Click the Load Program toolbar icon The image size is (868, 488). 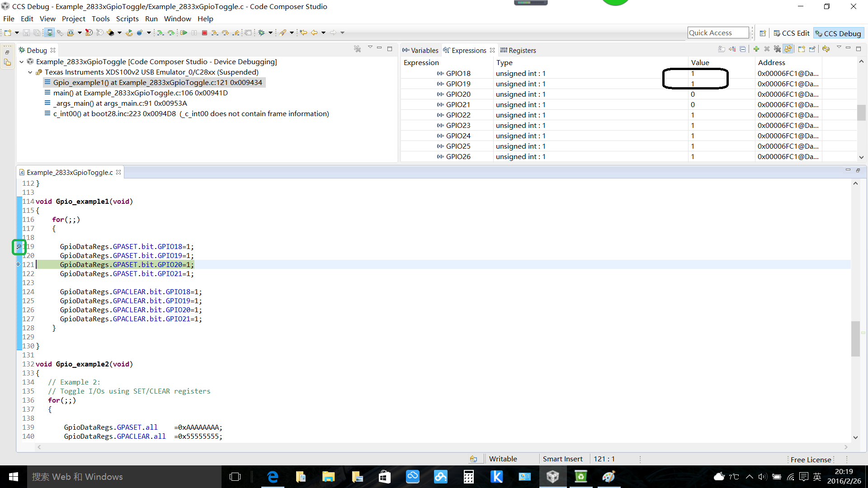(71, 33)
